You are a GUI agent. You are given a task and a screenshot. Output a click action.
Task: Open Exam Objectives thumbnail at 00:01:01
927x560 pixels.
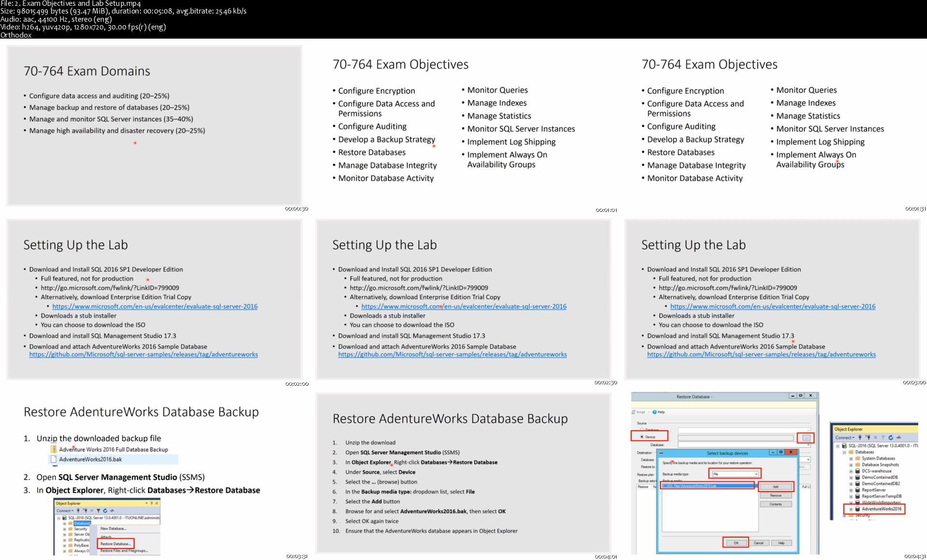(463, 126)
